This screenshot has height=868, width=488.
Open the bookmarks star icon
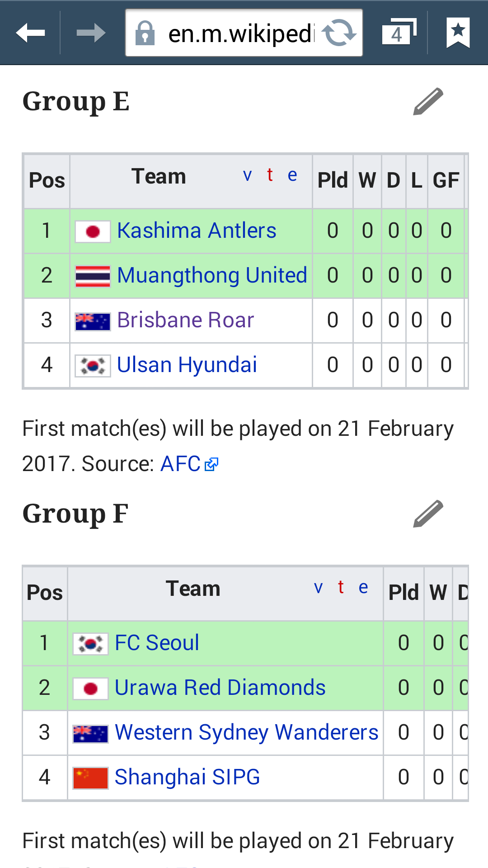(458, 33)
